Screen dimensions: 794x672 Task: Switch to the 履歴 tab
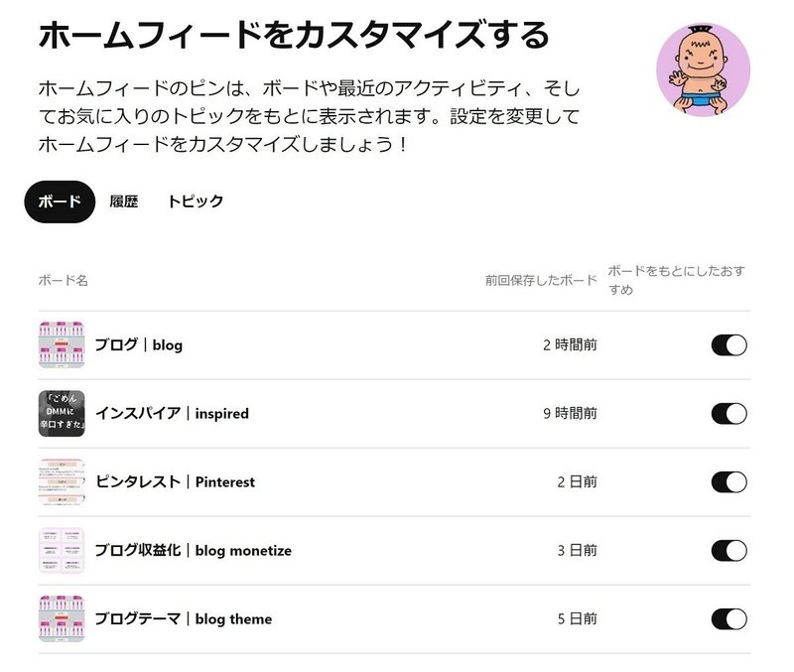click(x=124, y=202)
